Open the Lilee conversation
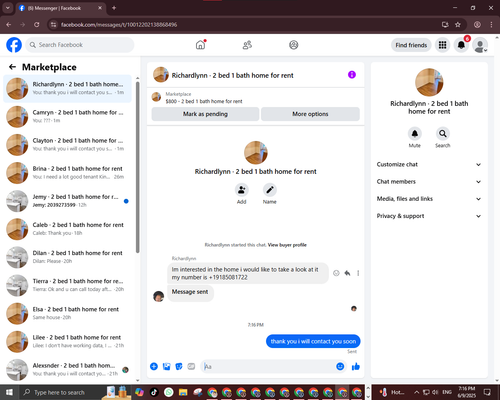Screen dimensions: 500x400 (67, 341)
